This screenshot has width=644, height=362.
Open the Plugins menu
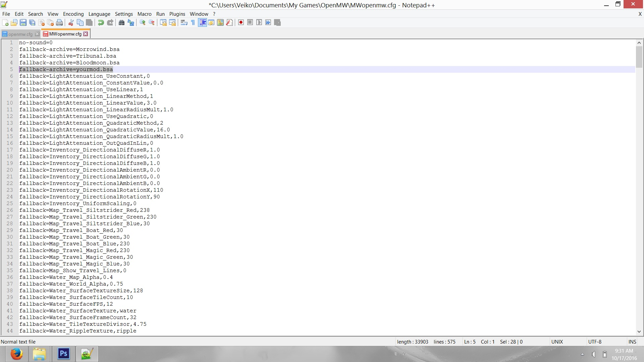click(177, 14)
